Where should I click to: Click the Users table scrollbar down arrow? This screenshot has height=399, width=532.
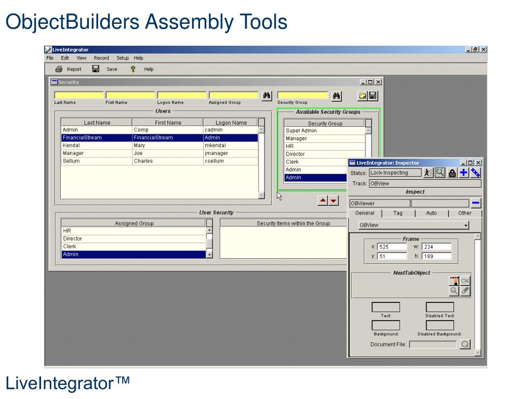coord(262,195)
